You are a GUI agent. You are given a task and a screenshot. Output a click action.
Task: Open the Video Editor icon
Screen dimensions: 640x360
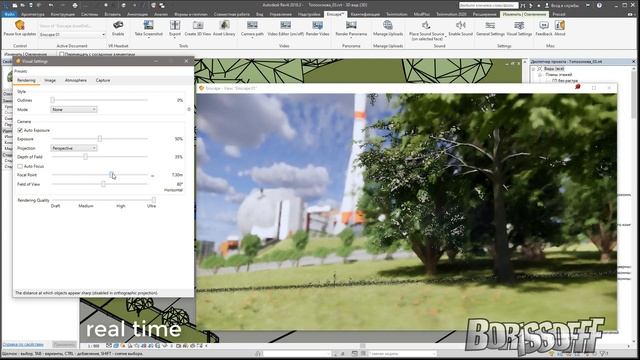285,25
